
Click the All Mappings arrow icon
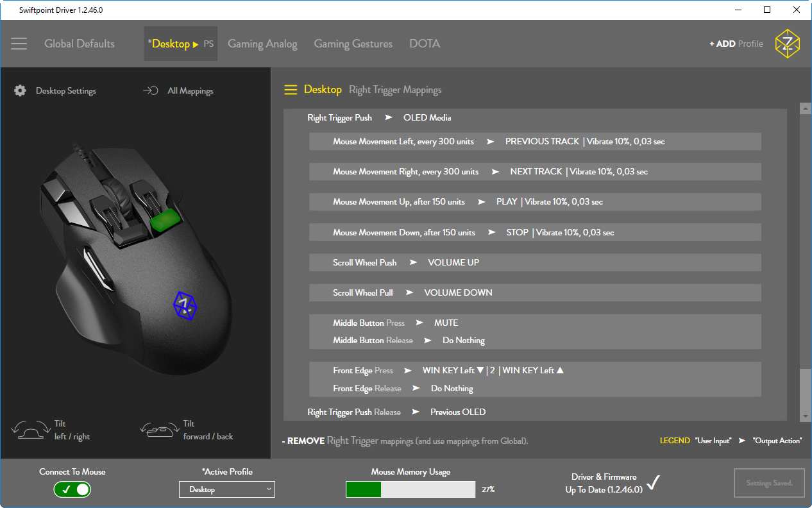pyautogui.click(x=150, y=90)
